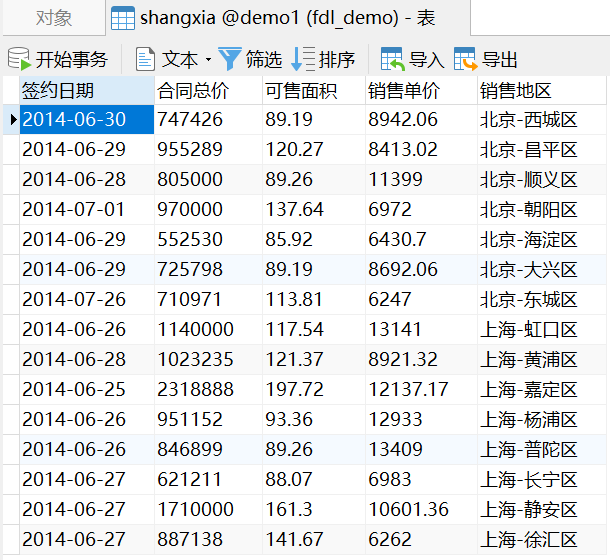Click the cell 北京-朝阳区

click(542, 209)
